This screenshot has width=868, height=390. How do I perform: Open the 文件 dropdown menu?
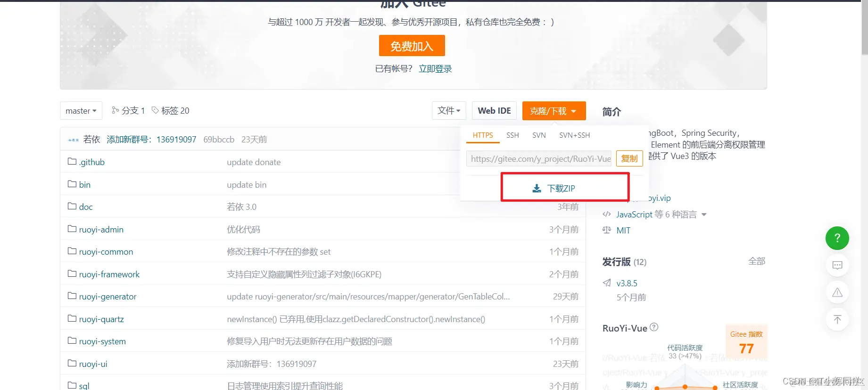[x=449, y=110]
